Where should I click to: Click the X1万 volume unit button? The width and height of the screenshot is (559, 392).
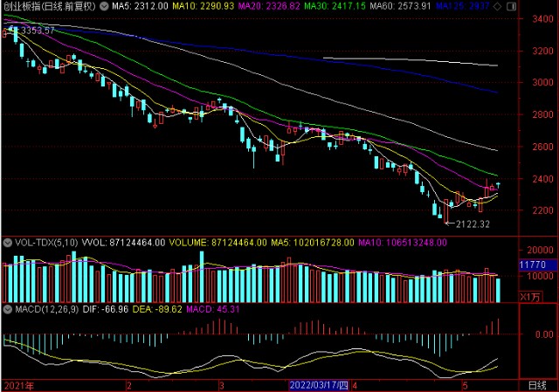(531, 297)
